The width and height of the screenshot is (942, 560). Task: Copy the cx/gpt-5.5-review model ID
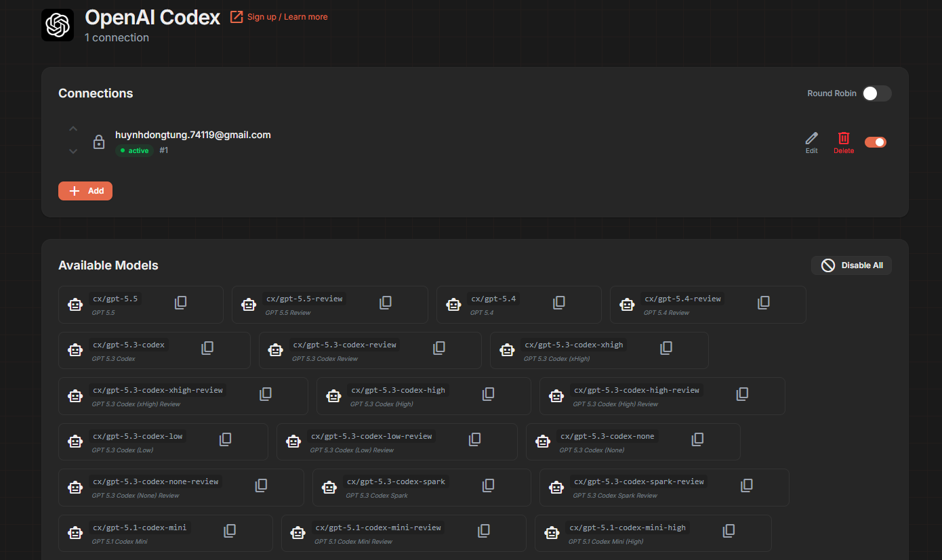(386, 303)
